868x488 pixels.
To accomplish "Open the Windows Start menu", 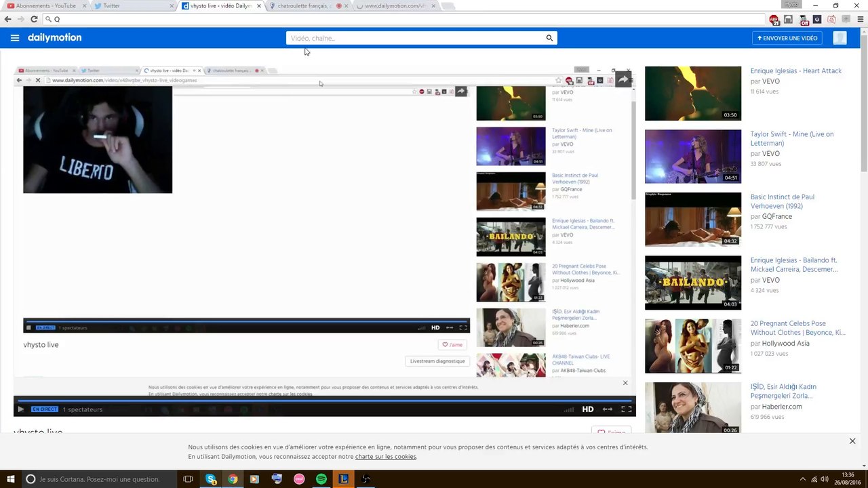I will coord(11,479).
